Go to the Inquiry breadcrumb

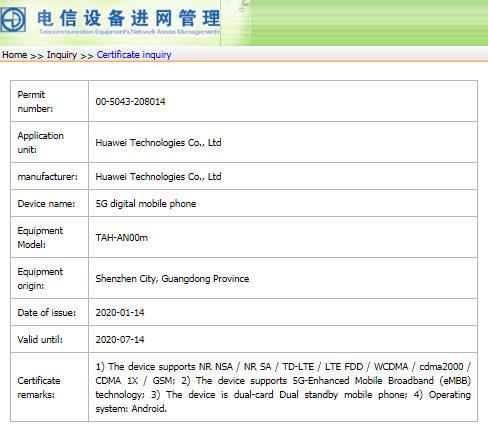[x=62, y=55]
